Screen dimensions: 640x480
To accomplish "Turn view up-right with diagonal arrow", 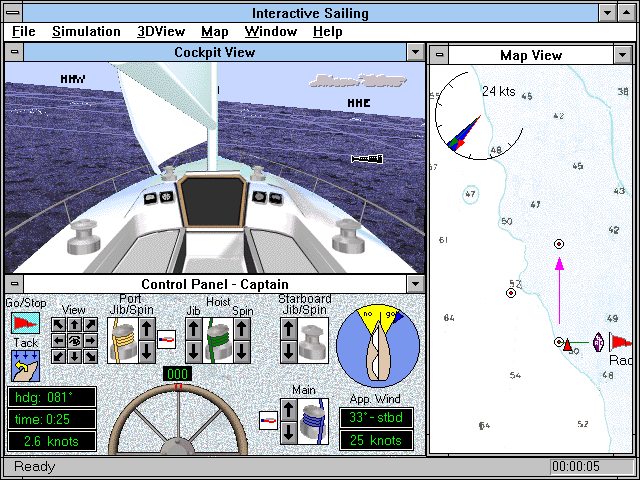I will click(90, 325).
